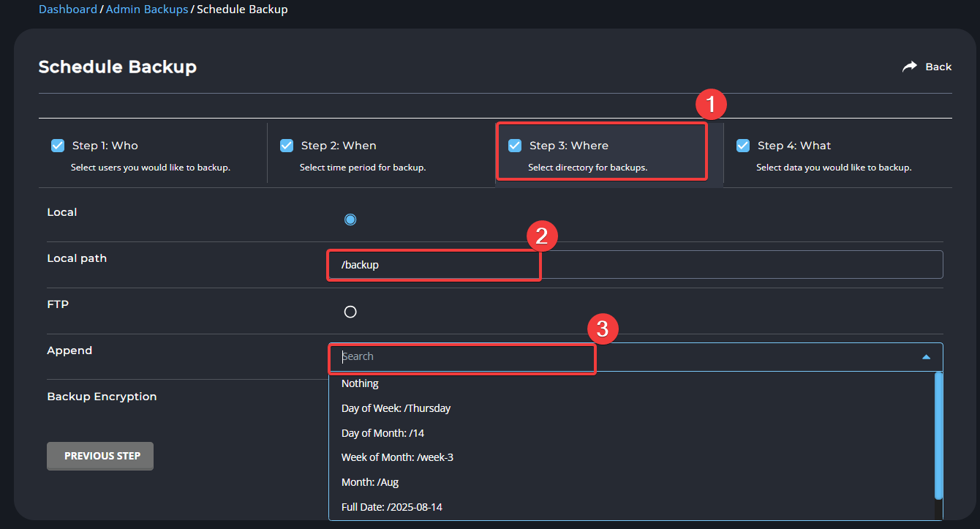This screenshot has height=529, width=980.
Task: Choose Day of Month: /14 option
Action: pyautogui.click(x=382, y=433)
